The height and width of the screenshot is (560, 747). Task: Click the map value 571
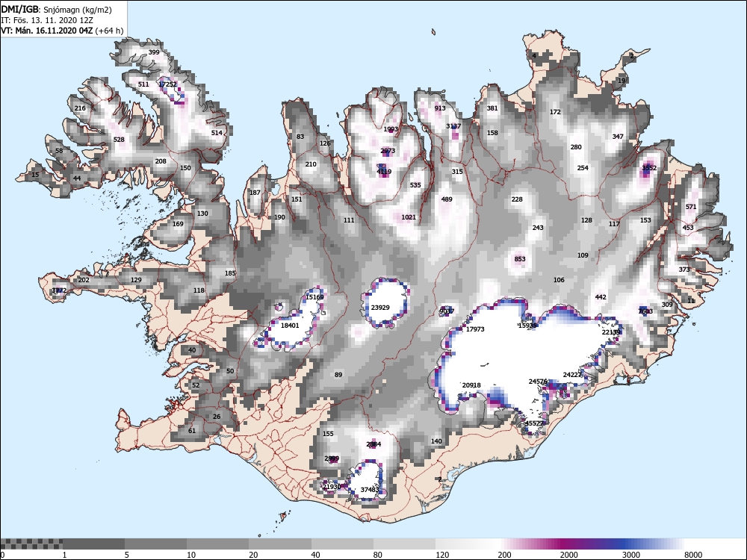691,207
